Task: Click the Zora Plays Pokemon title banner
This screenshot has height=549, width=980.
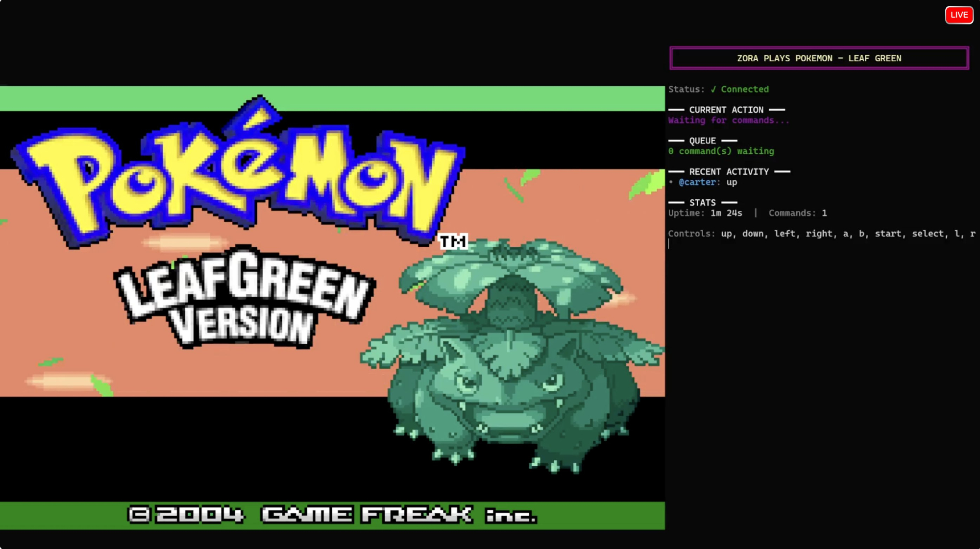Action: tap(819, 58)
